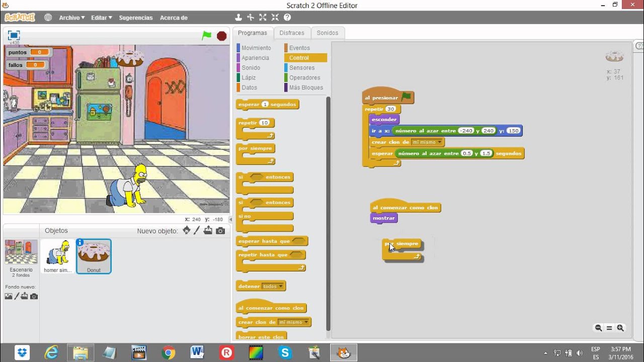
Task: Paint a new backdrop
Action: (17, 296)
